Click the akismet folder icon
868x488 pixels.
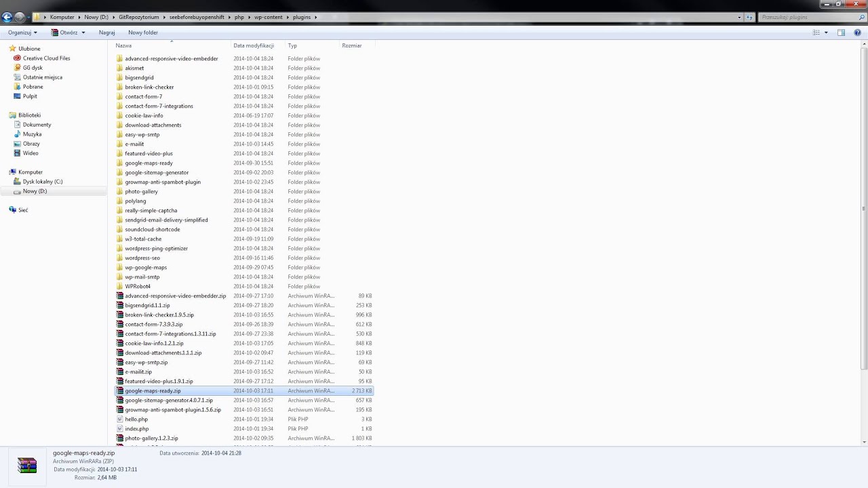120,68
